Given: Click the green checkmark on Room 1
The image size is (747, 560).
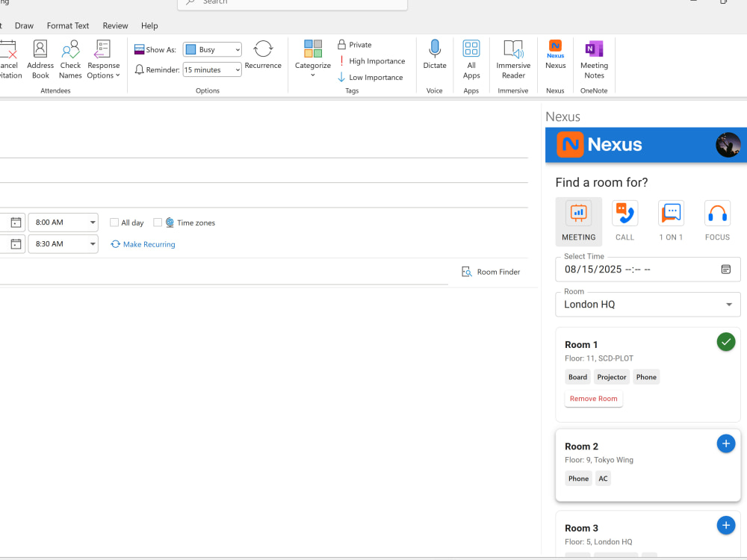Looking at the screenshot, I should click(725, 342).
